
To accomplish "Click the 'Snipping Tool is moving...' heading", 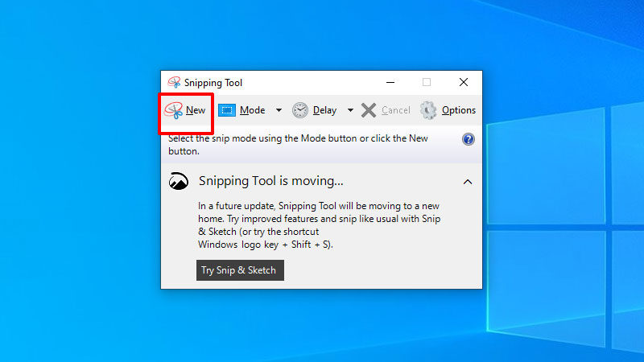I will coord(270,181).
